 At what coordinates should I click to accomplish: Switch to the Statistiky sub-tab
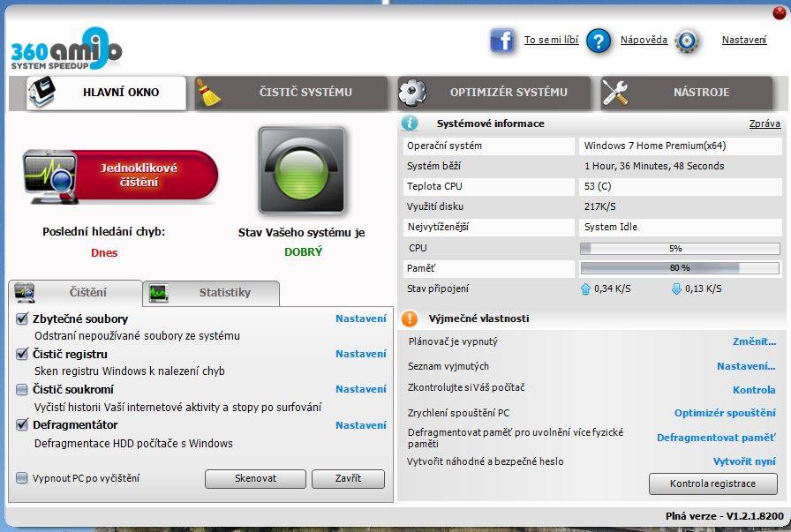[211, 294]
